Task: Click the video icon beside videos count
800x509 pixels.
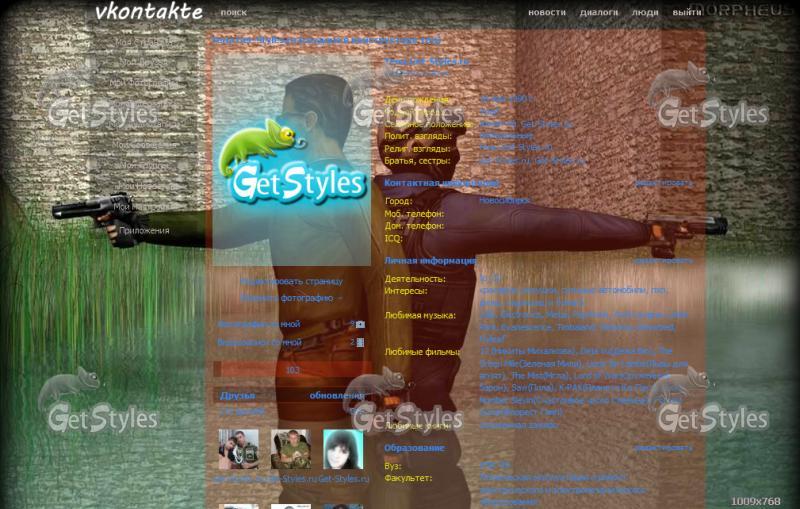Action: (360, 343)
